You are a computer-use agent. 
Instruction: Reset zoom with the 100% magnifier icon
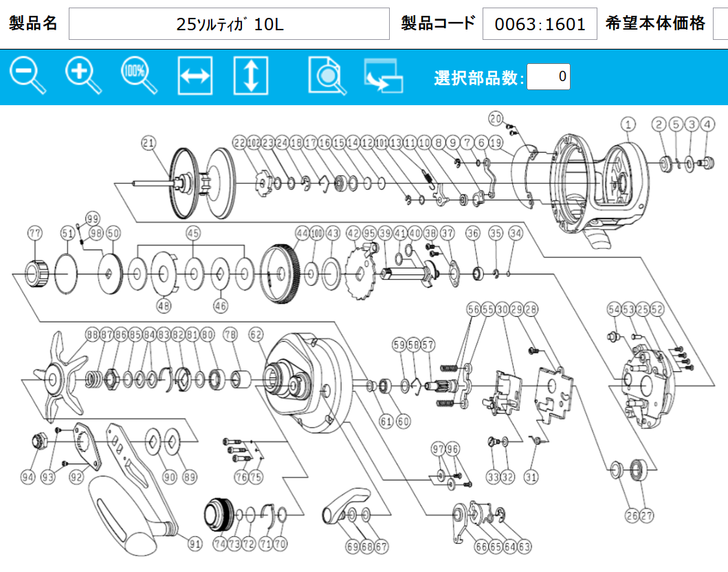[138, 76]
